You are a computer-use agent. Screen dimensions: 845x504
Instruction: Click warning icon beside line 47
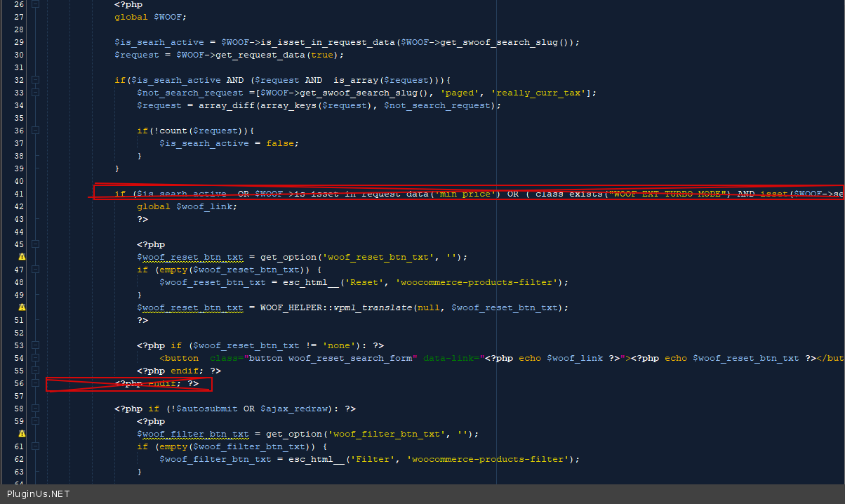[22, 257]
